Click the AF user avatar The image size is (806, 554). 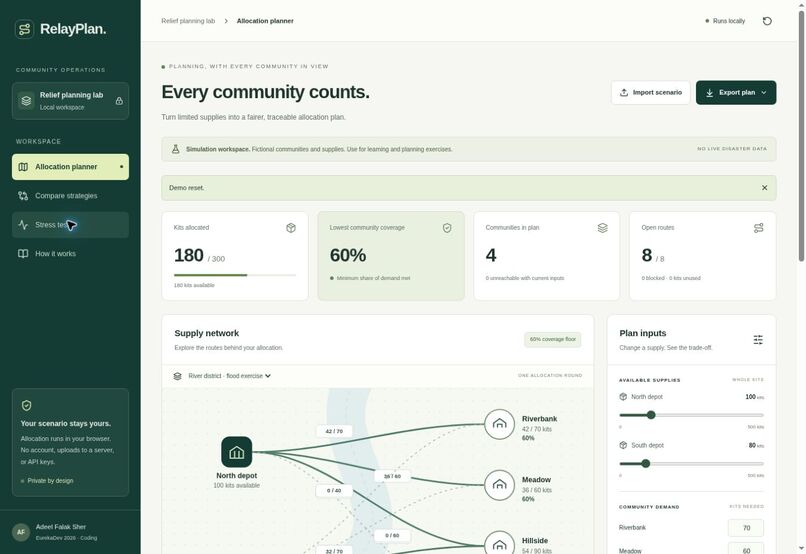(21, 532)
